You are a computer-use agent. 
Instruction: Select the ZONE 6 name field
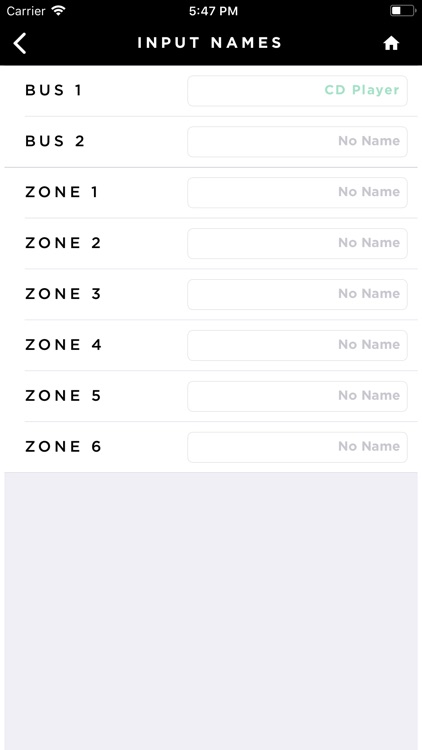point(297,447)
